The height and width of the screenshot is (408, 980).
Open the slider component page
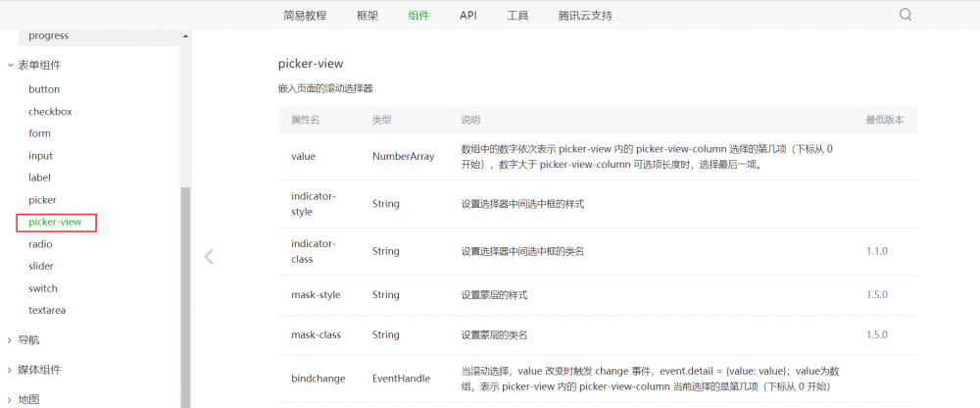click(x=41, y=266)
